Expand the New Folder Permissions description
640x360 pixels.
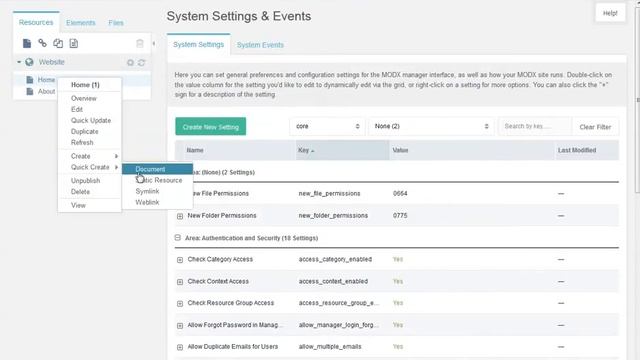pyautogui.click(x=180, y=216)
